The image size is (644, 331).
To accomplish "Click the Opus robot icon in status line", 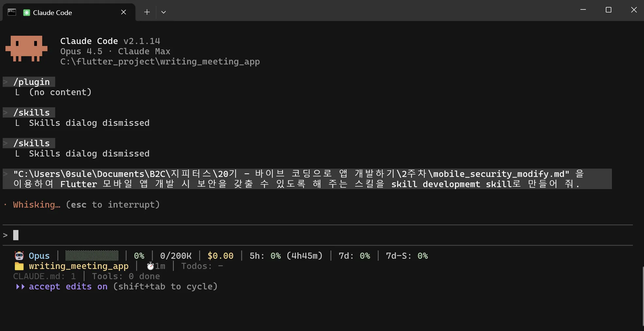I will coord(19,256).
